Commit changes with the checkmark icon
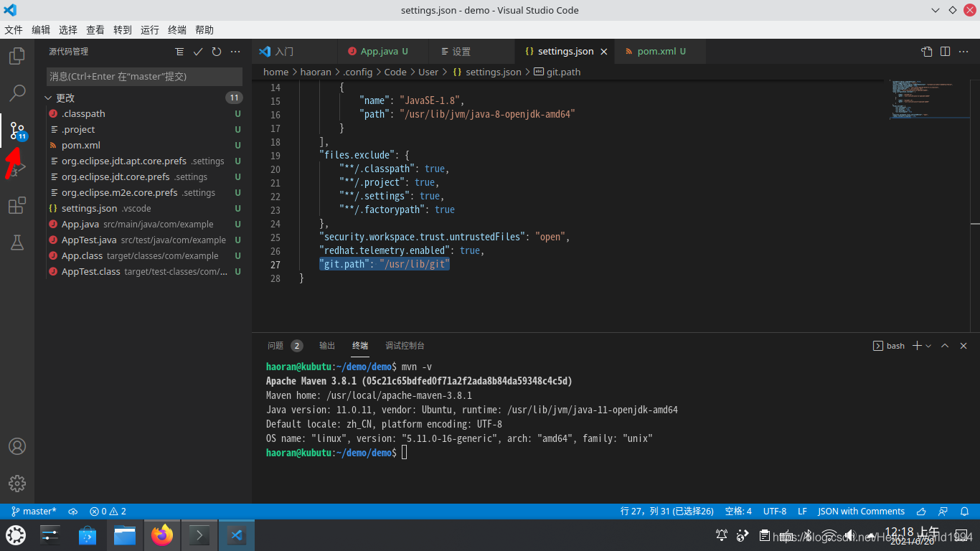 pos(198,52)
